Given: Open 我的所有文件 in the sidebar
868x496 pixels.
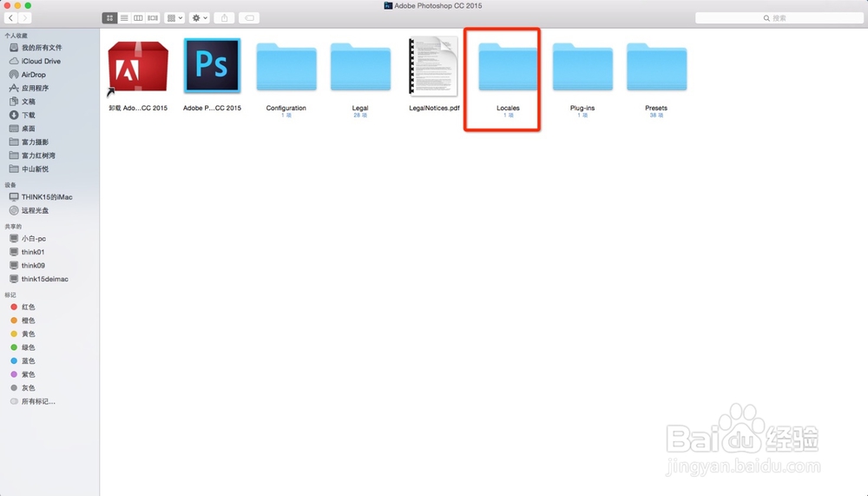Looking at the screenshot, I should (42, 48).
